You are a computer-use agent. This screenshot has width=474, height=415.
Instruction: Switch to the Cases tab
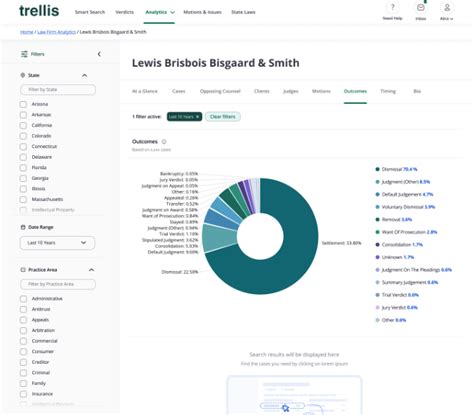(x=179, y=91)
